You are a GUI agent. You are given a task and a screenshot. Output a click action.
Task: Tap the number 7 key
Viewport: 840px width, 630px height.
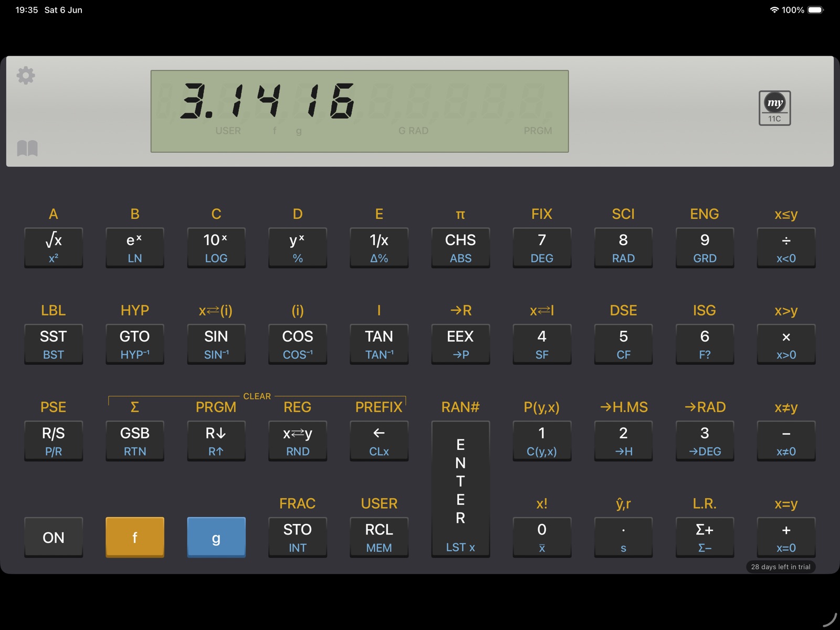tap(542, 248)
